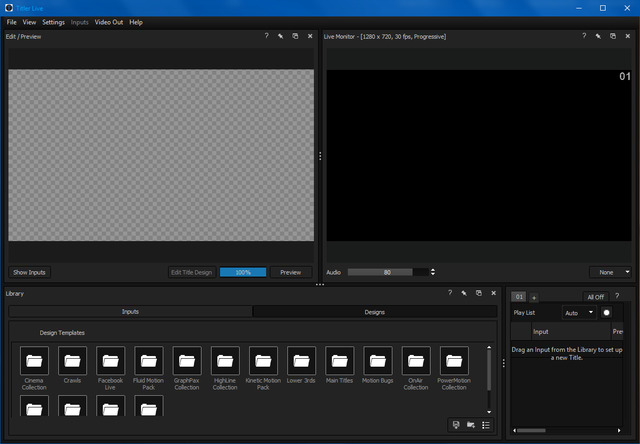Open the Lower 3rds template folder
The height and width of the screenshot is (444, 640).
301,361
